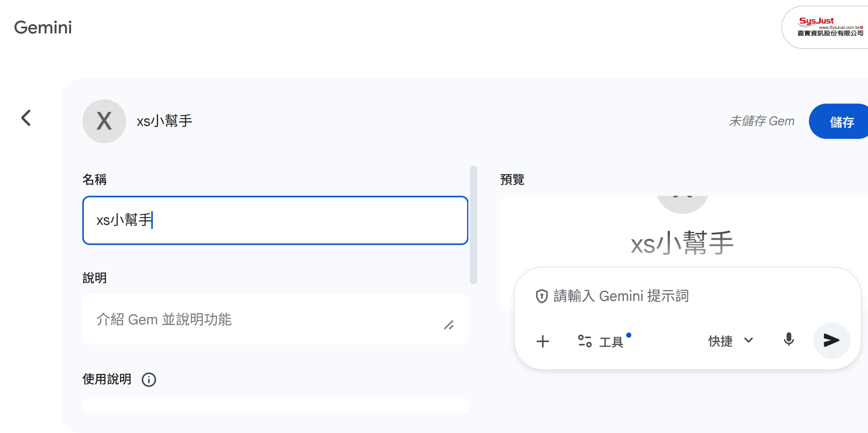868x433 pixels.
Task: Click the back arrow icon
Action: [x=26, y=118]
